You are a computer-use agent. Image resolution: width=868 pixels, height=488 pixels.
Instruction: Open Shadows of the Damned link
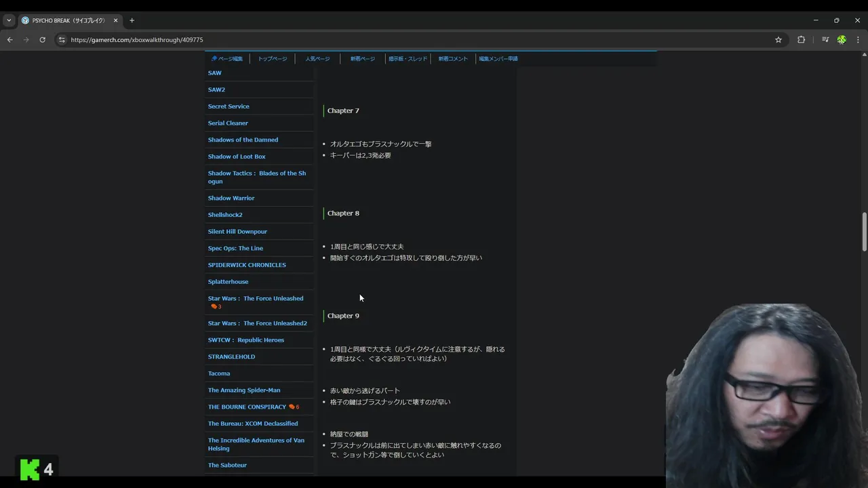[x=243, y=140]
